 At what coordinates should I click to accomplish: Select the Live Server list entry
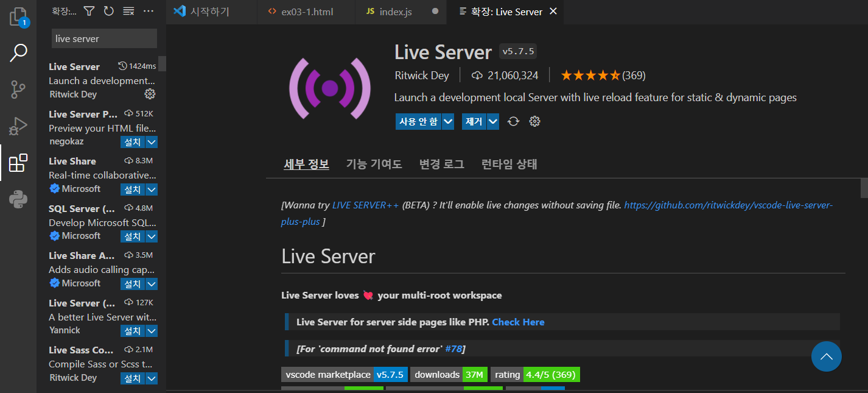(x=102, y=80)
